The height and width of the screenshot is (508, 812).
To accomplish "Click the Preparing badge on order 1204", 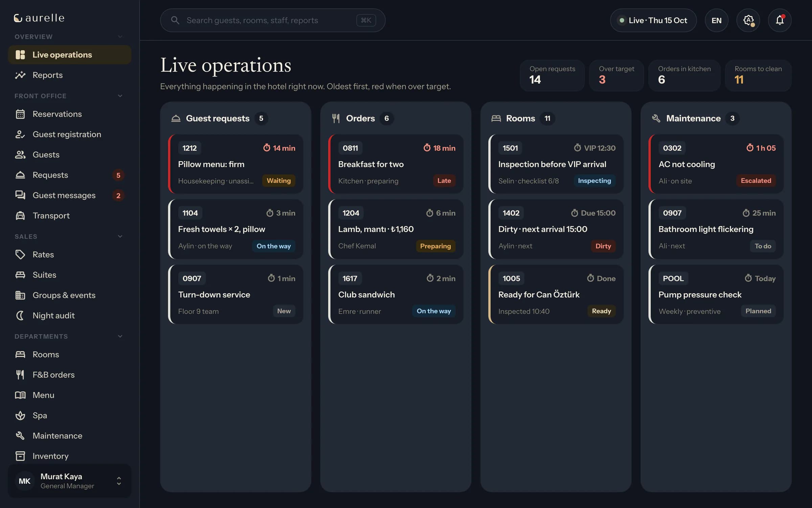I will (x=435, y=246).
